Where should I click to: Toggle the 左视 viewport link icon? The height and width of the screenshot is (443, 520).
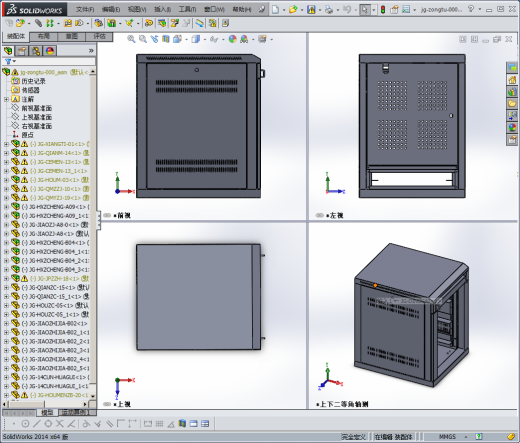pos(320,215)
